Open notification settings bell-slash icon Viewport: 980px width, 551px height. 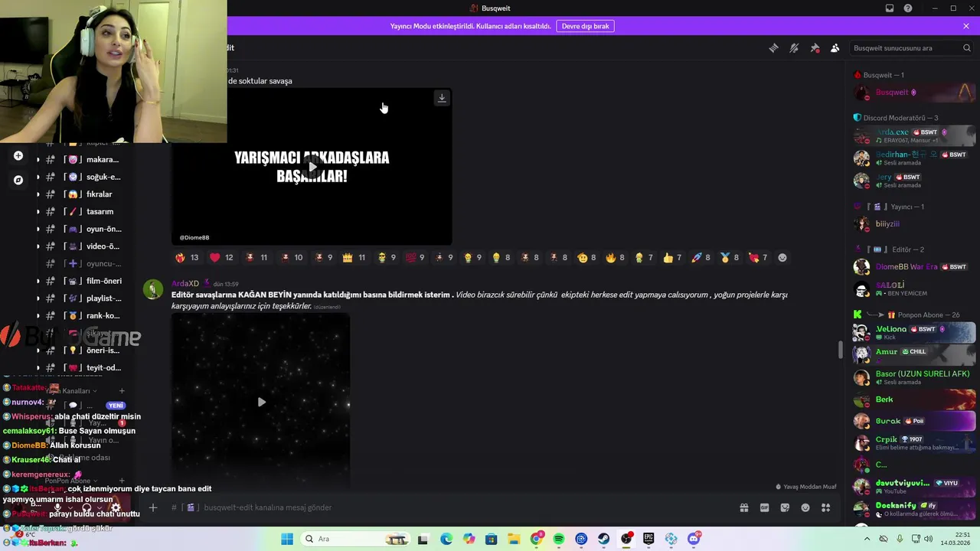coord(794,47)
